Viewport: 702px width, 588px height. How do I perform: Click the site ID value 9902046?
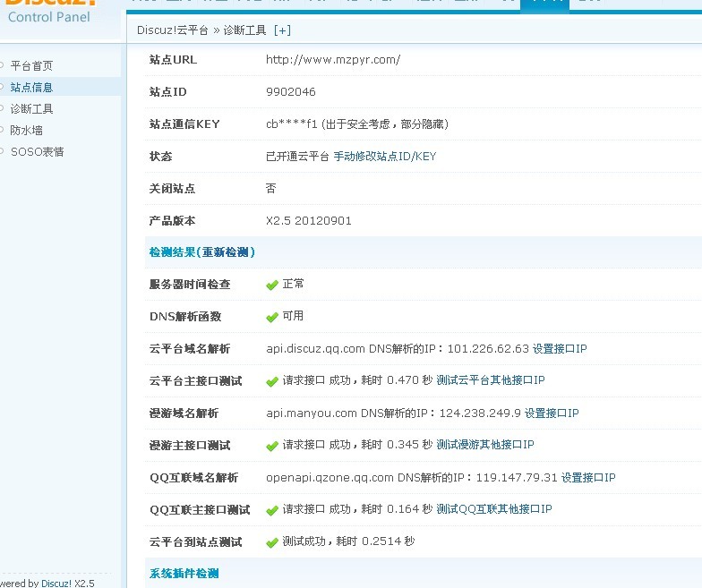tap(290, 91)
